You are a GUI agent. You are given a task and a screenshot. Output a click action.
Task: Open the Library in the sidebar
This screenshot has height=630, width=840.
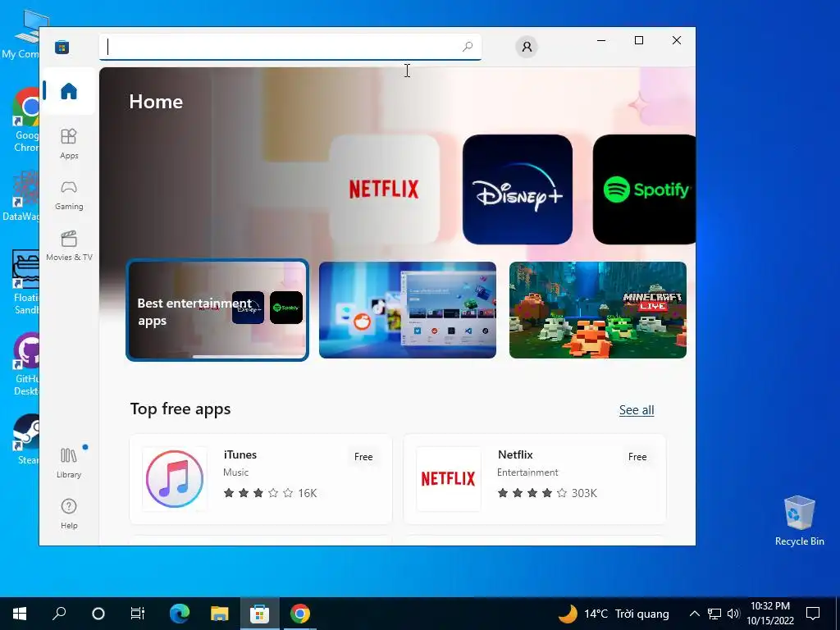(x=69, y=463)
